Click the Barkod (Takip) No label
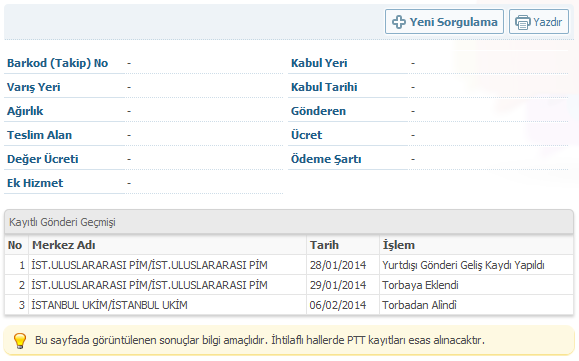 [x=57, y=63]
